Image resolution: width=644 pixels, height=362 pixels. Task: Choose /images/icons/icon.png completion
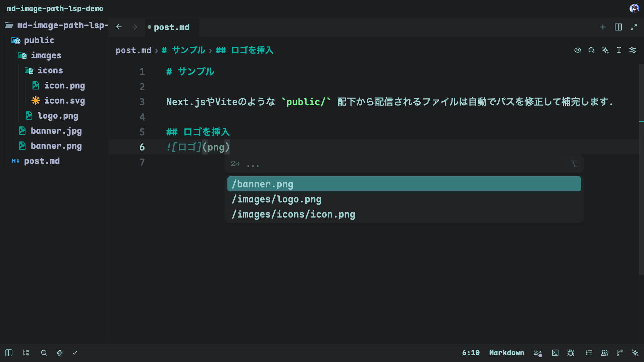[404, 214]
